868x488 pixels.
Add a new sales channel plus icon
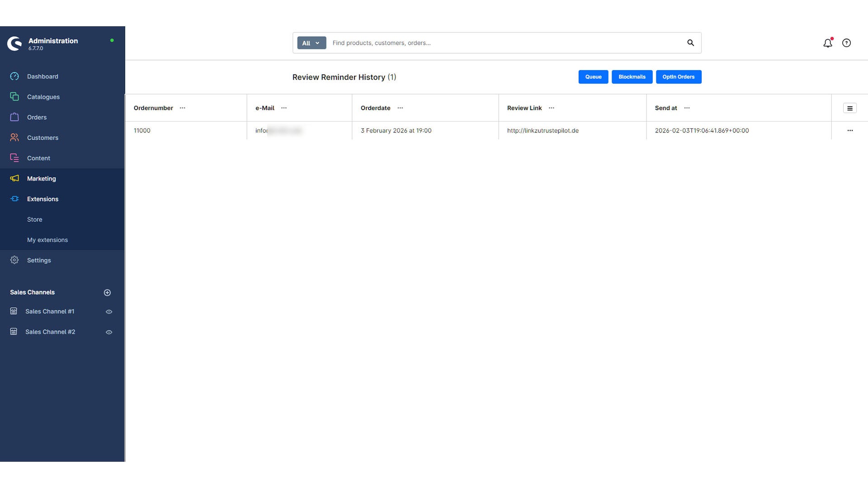[107, 293]
